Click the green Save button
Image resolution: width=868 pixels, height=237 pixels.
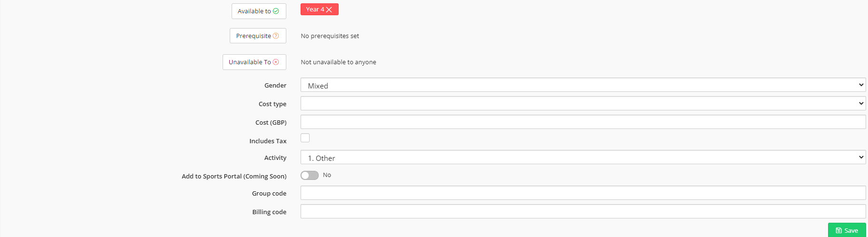[847, 230]
